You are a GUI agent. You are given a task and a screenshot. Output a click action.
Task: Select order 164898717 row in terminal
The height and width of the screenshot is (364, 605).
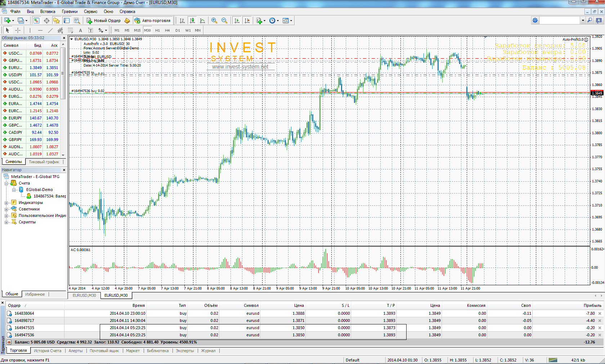(24, 320)
